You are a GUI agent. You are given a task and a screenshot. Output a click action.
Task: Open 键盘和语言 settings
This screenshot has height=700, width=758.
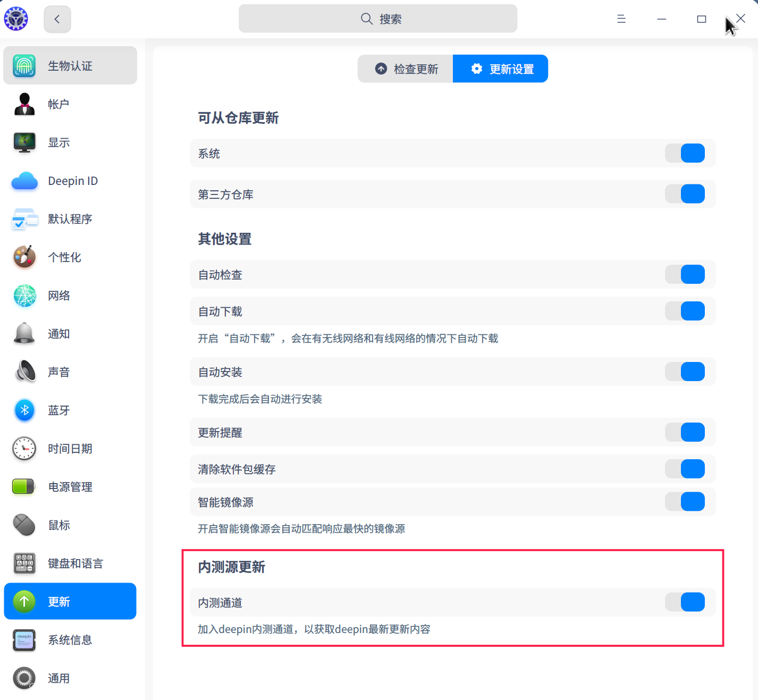70,563
